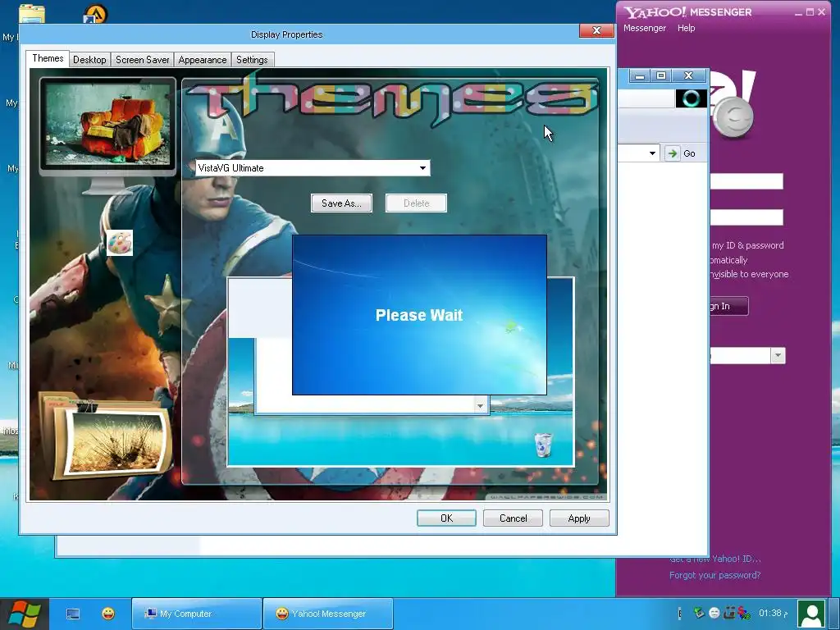Click the green arrow tray icon
Screen dimensions: 840x630
pos(699,612)
